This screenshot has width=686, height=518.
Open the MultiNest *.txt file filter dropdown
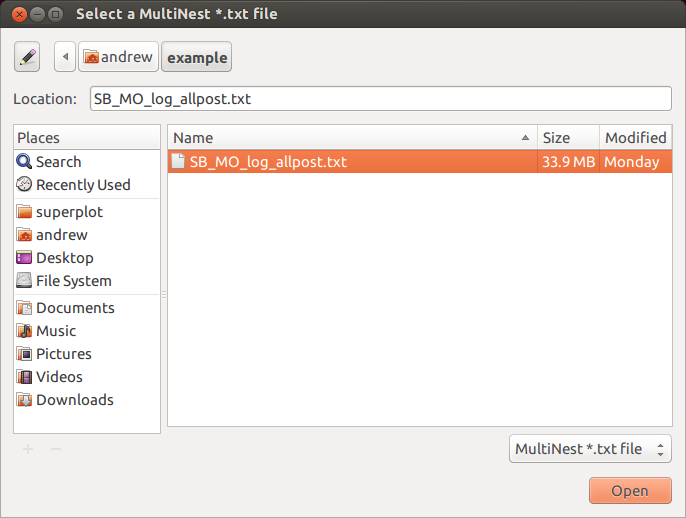tap(590, 449)
